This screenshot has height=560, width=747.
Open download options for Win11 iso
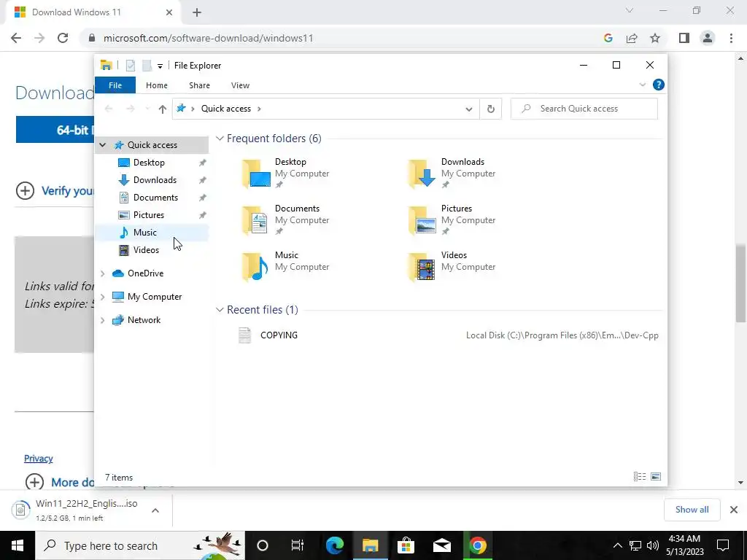155,510
